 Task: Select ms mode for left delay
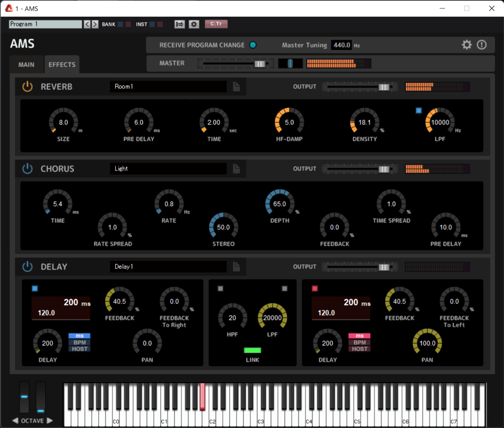point(80,336)
